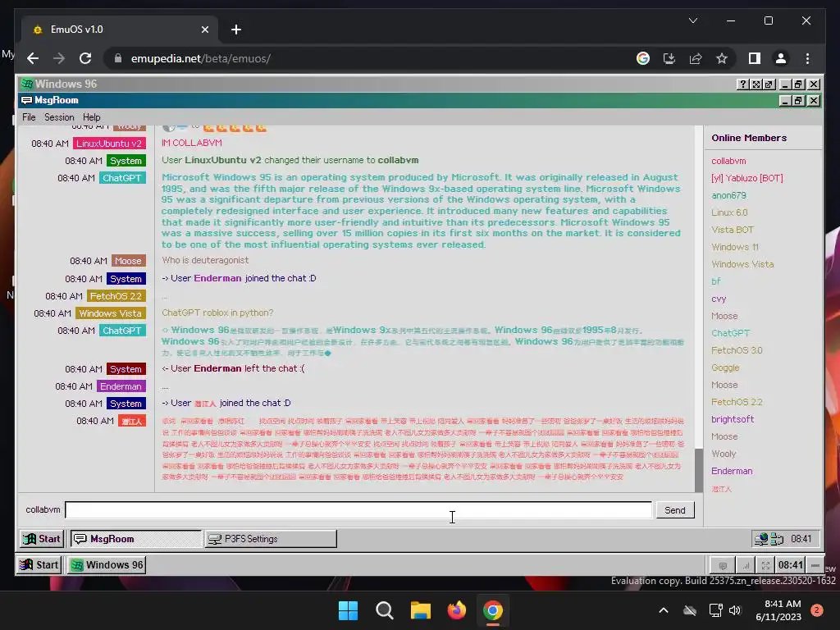The width and height of the screenshot is (840, 630).
Task: Click Windows 96 button in EmuOS taskbar
Action: [106, 565]
